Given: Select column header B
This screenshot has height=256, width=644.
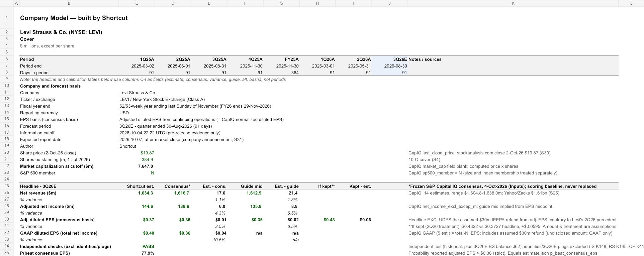Looking at the screenshot, I should [69, 3].
